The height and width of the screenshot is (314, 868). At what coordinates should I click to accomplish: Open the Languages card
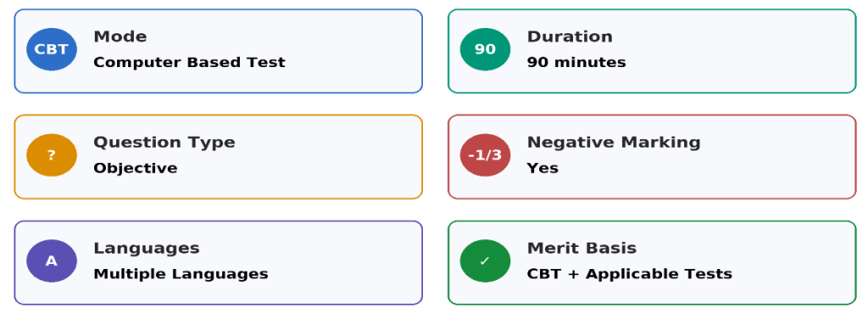218,262
